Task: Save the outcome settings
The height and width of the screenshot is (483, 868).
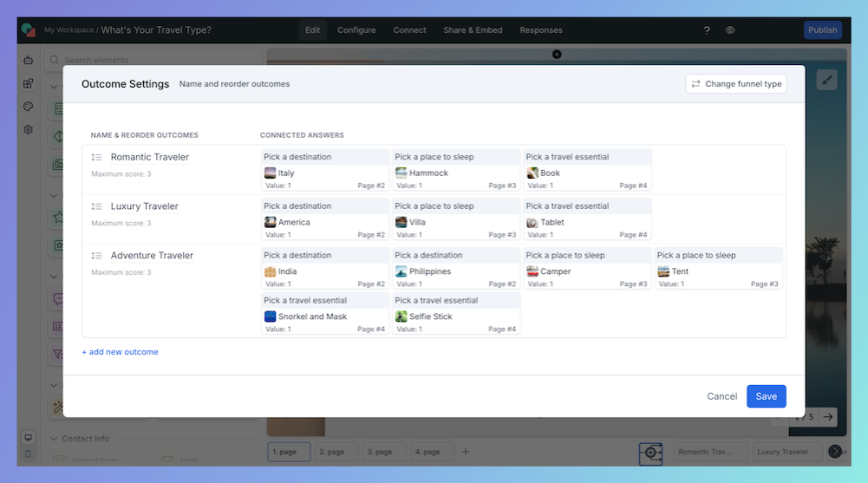Action: pyautogui.click(x=766, y=396)
